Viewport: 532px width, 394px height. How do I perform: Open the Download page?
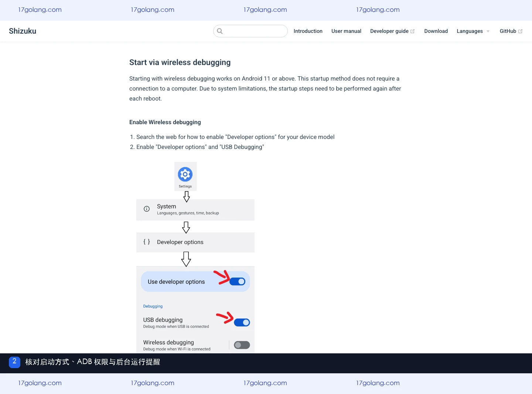pos(436,31)
